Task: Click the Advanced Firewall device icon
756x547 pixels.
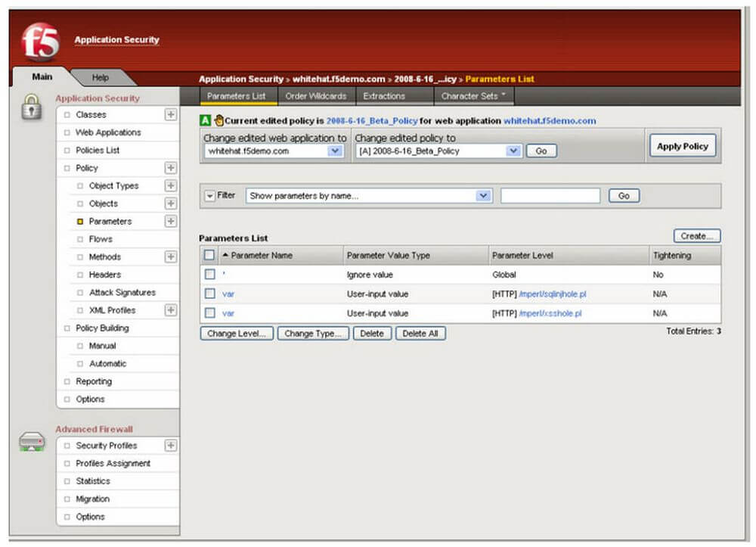Action: 32,441
